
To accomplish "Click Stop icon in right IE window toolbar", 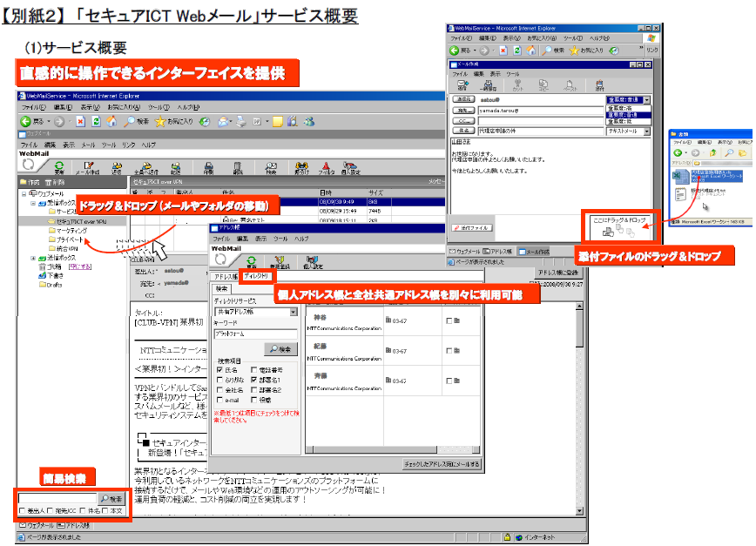I will pos(503,51).
